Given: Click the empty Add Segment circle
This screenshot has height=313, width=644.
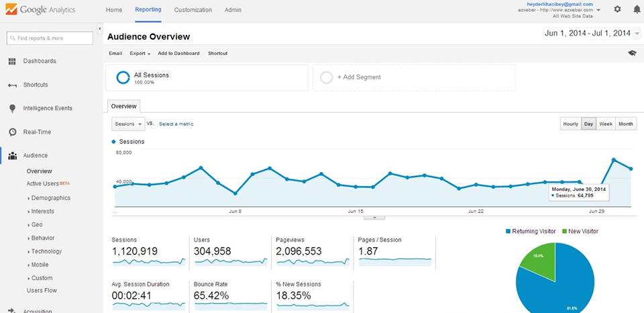Looking at the screenshot, I should coord(327,77).
